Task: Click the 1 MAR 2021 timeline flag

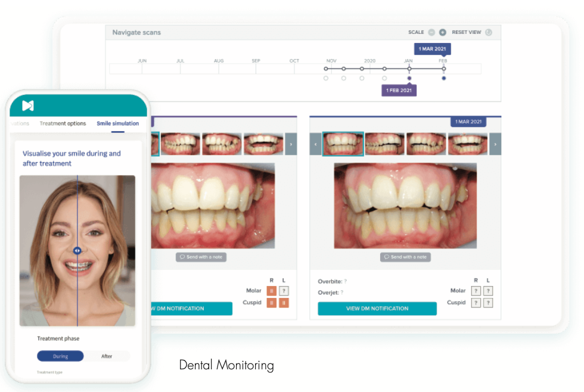Action: (x=433, y=49)
